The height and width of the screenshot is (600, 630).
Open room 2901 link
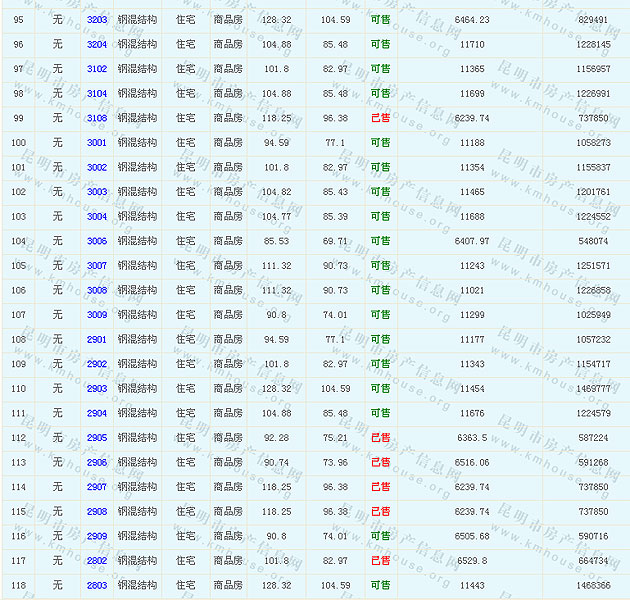click(x=97, y=340)
